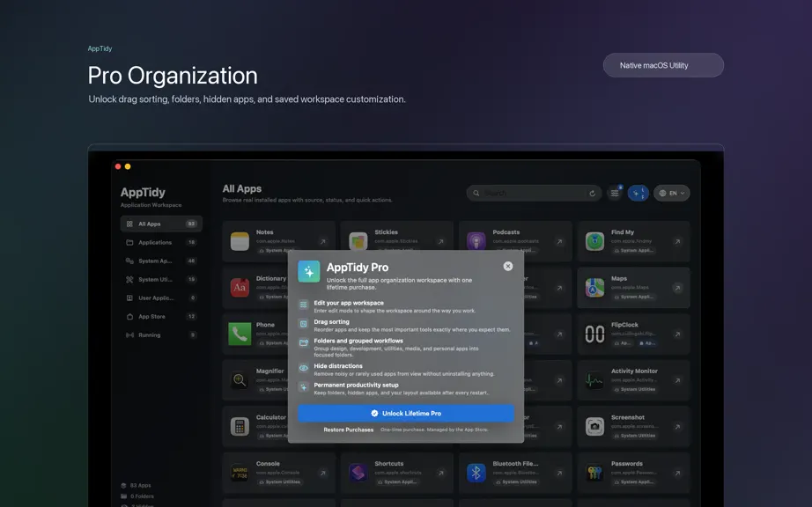
Task: Open Activity Monitor via its arrow button
Action: click(x=677, y=380)
